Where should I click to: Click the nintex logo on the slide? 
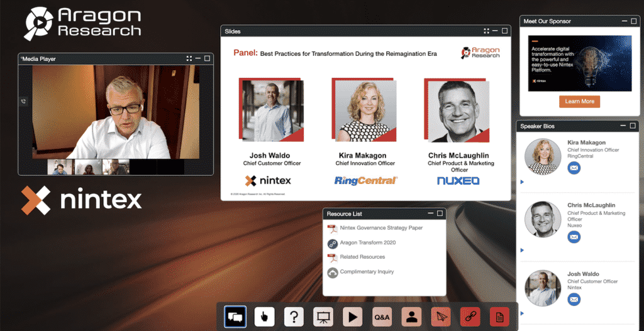[x=268, y=180]
